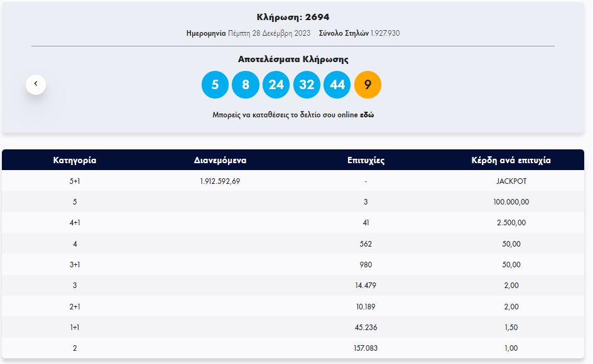Click the blue ball numbered 8
The width and height of the screenshot is (593, 364).
(x=246, y=85)
